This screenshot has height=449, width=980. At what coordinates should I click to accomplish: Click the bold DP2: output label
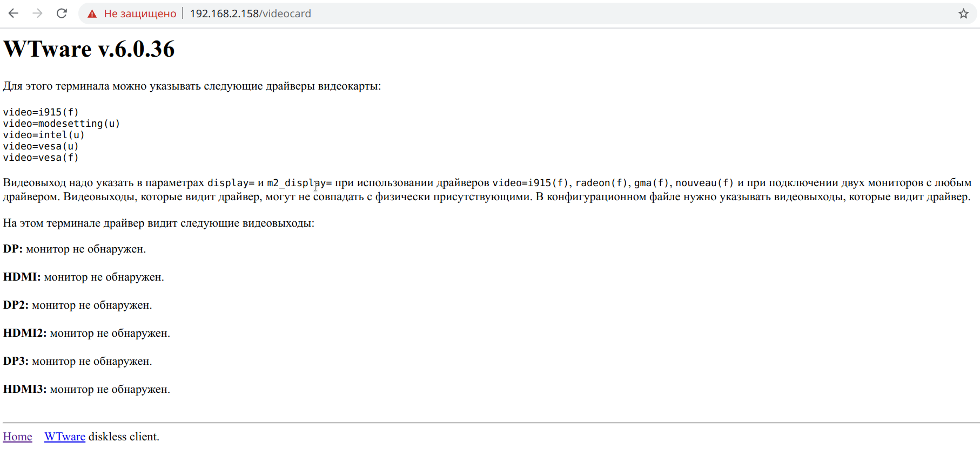pyautogui.click(x=16, y=305)
